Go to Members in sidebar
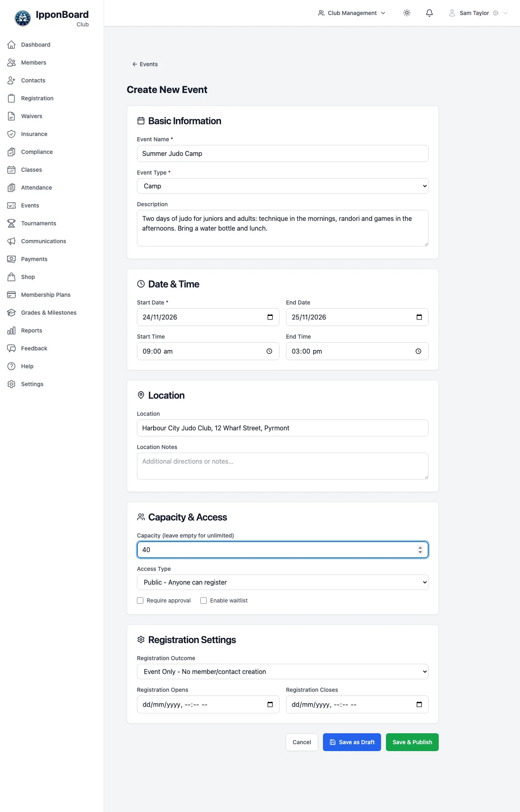Viewport: 520px width, 812px height. (52, 63)
